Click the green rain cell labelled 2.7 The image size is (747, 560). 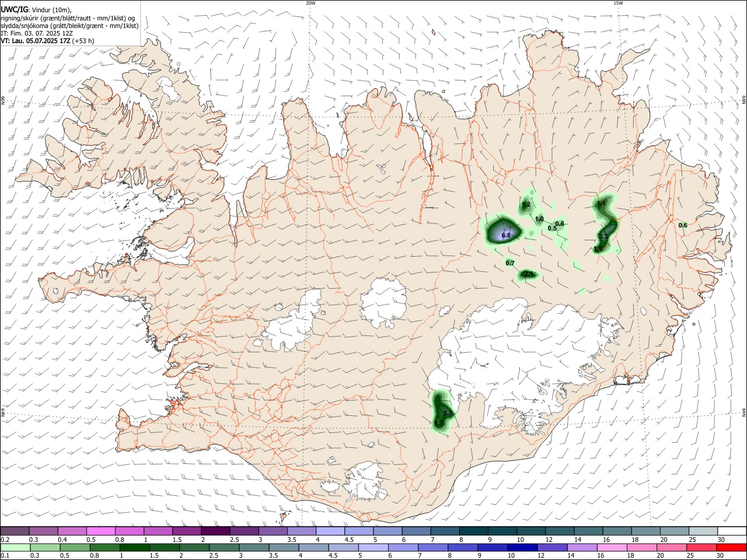tap(442, 412)
